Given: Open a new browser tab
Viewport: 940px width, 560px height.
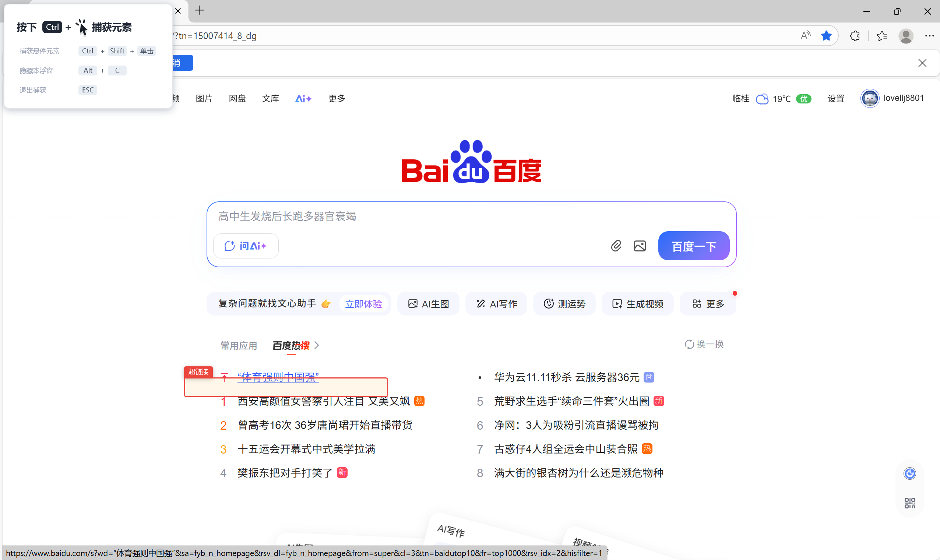Looking at the screenshot, I should [x=200, y=11].
